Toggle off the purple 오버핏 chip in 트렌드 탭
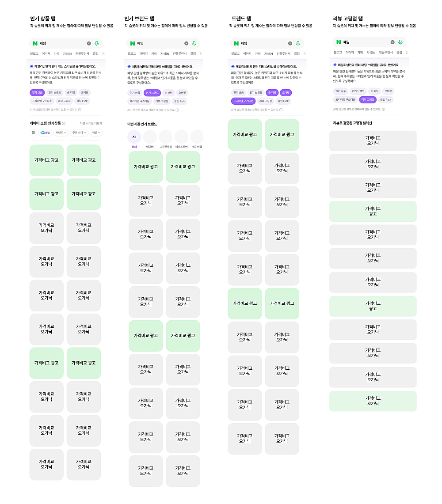 point(286,93)
